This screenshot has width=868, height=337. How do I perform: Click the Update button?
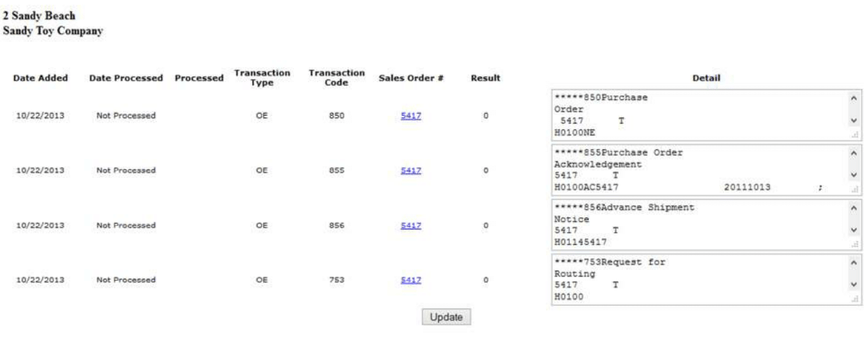(x=445, y=317)
